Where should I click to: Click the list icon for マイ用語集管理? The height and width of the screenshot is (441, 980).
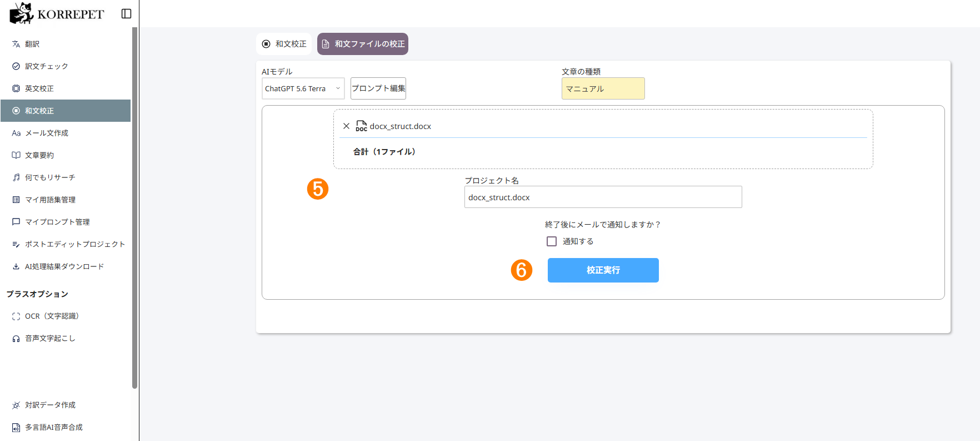[16, 200]
